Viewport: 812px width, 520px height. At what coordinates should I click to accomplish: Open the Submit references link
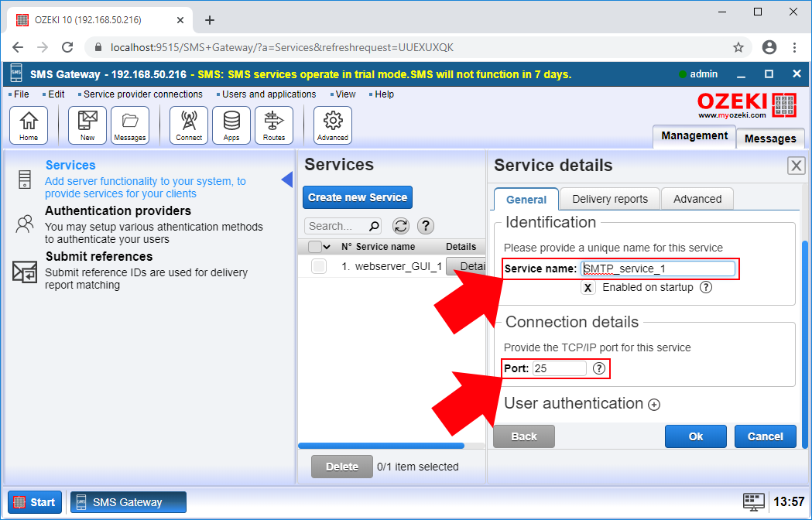tap(99, 256)
